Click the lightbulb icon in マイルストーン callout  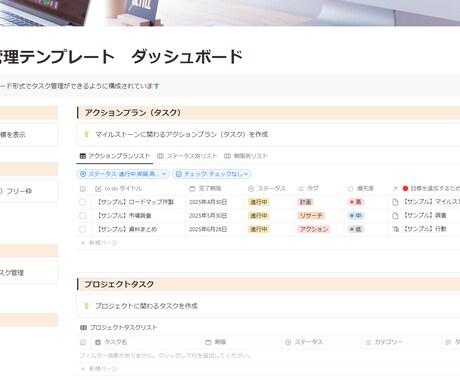(x=86, y=134)
